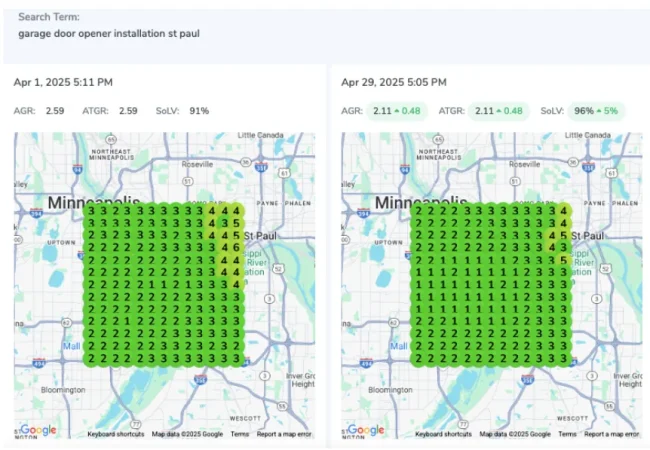Viewport: 650px width, 450px height.
Task: Report a map error on left map
Action: [284, 434]
